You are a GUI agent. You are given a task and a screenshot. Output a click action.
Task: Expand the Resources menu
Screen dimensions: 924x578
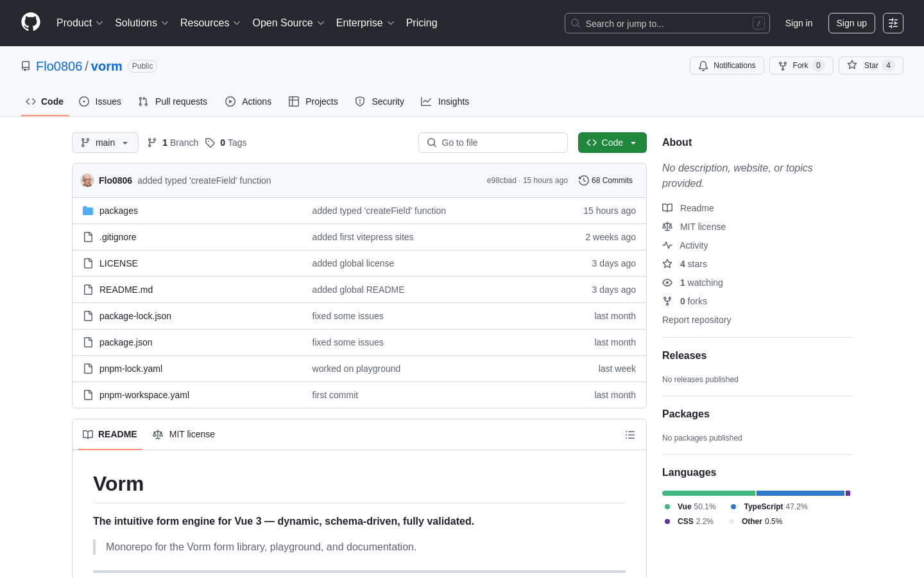[x=210, y=23]
